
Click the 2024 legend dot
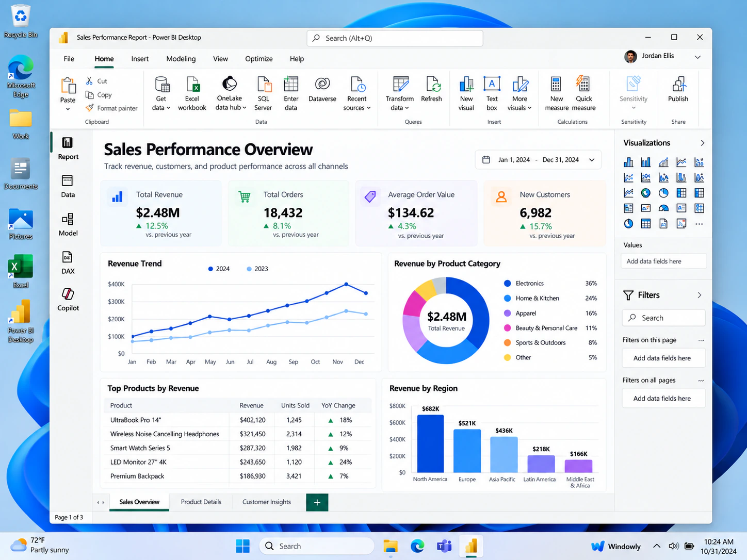coord(210,269)
